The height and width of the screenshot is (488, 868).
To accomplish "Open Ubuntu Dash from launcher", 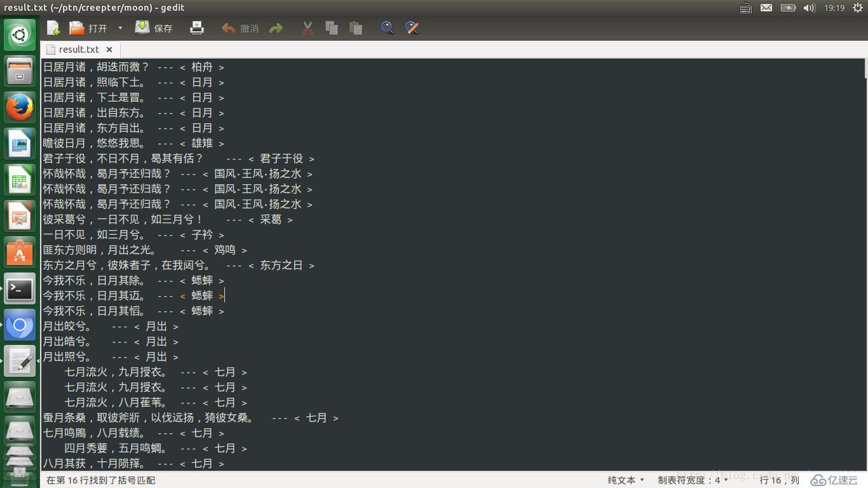I will pyautogui.click(x=20, y=34).
